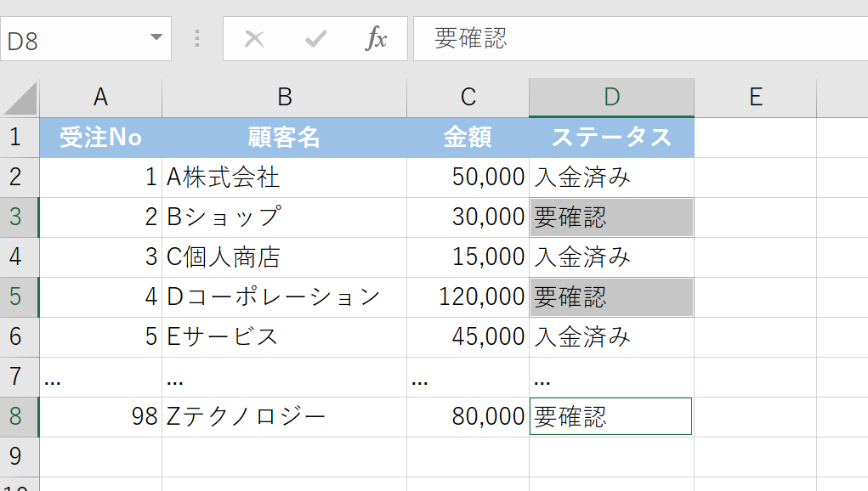The width and height of the screenshot is (868, 491).
Task: Select row 7 header
Action: point(19,377)
